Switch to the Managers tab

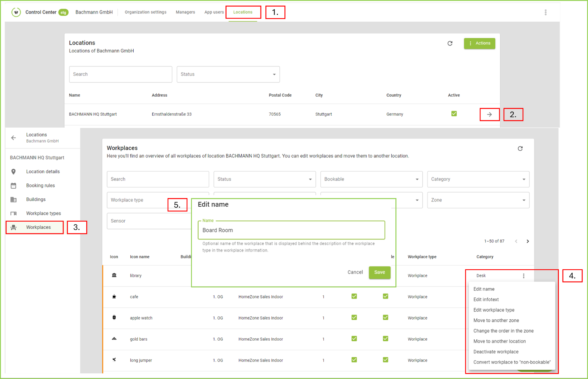(x=185, y=12)
